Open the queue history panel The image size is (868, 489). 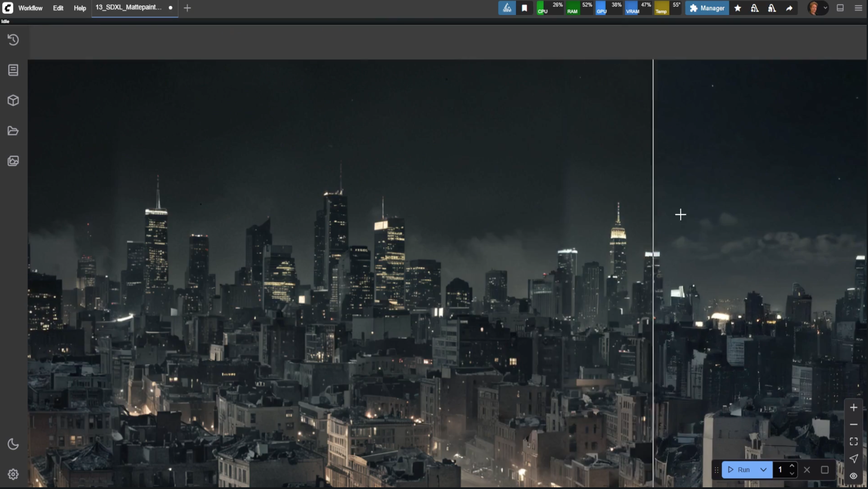point(13,39)
